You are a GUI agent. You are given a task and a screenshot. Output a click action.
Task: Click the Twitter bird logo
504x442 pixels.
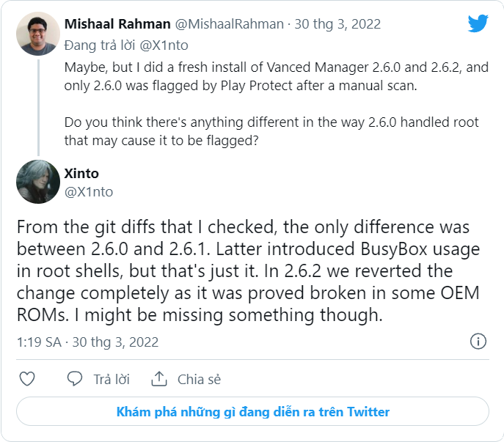tap(478, 24)
